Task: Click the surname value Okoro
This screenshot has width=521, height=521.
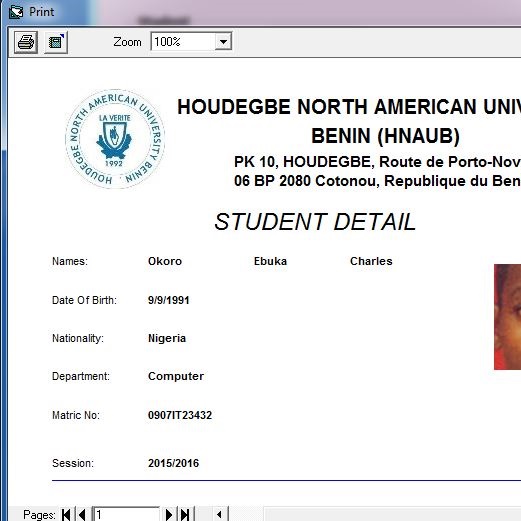Action: click(x=165, y=261)
